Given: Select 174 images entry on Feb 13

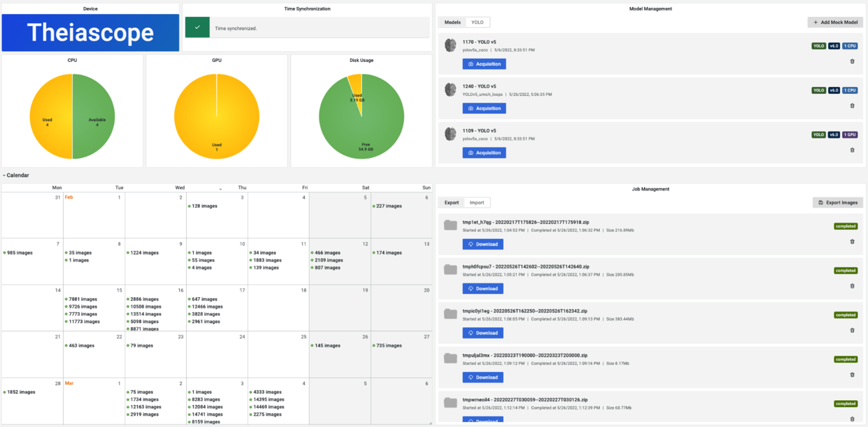Looking at the screenshot, I should point(387,253).
